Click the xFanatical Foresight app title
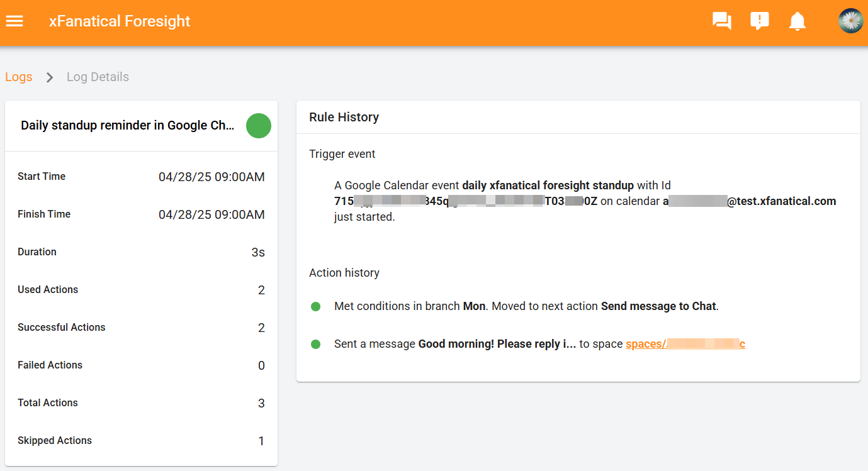 tap(120, 21)
